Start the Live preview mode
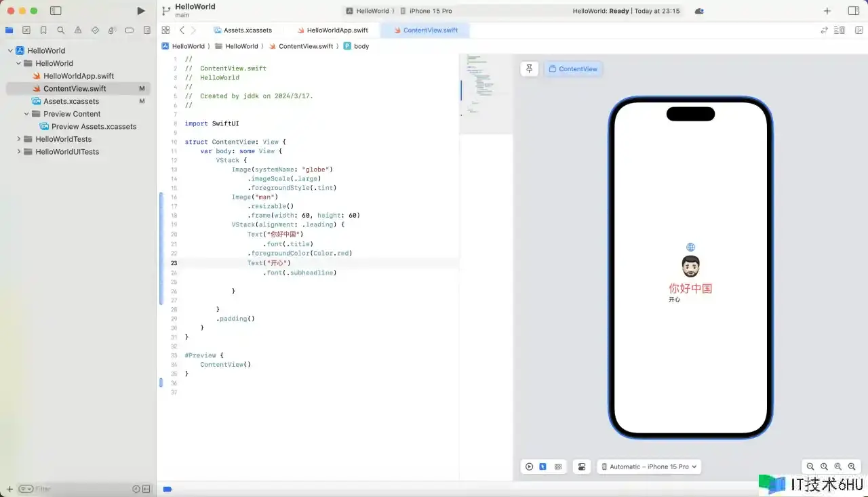Viewport: 868px width, 497px height. (x=529, y=466)
